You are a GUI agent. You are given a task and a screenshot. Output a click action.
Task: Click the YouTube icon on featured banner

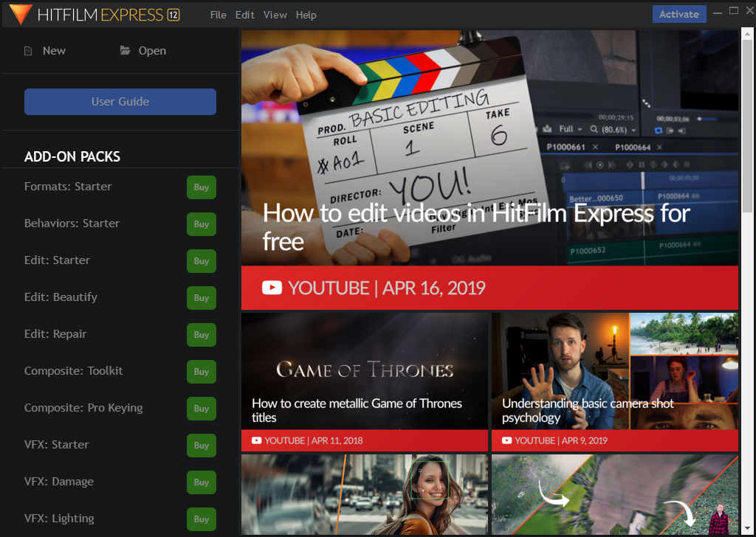pyautogui.click(x=272, y=288)
